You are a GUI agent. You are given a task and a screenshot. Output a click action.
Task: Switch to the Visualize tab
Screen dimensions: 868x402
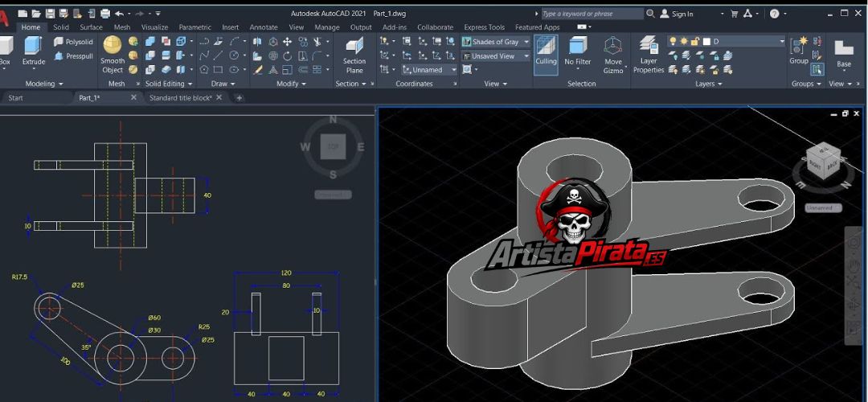tap(154, 27)
